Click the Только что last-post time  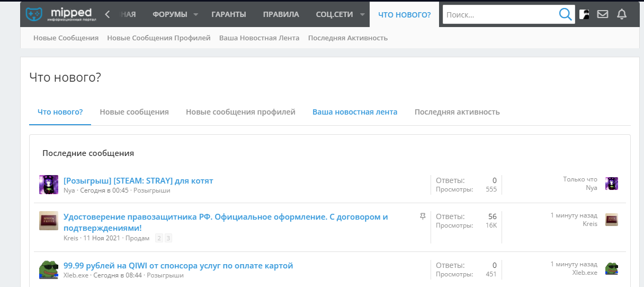point(580,179)
